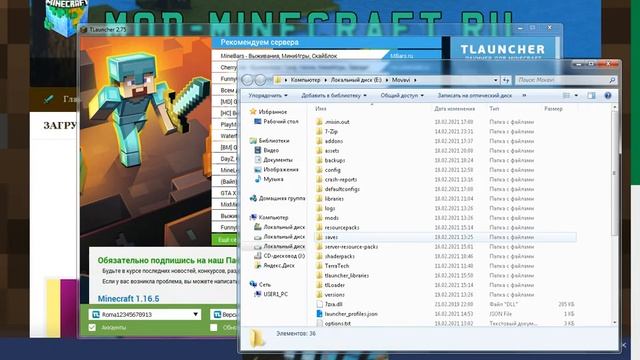Expand the address bar history dropdown
The height and width of the screenshot is (360, 640).
pos(496,80)
